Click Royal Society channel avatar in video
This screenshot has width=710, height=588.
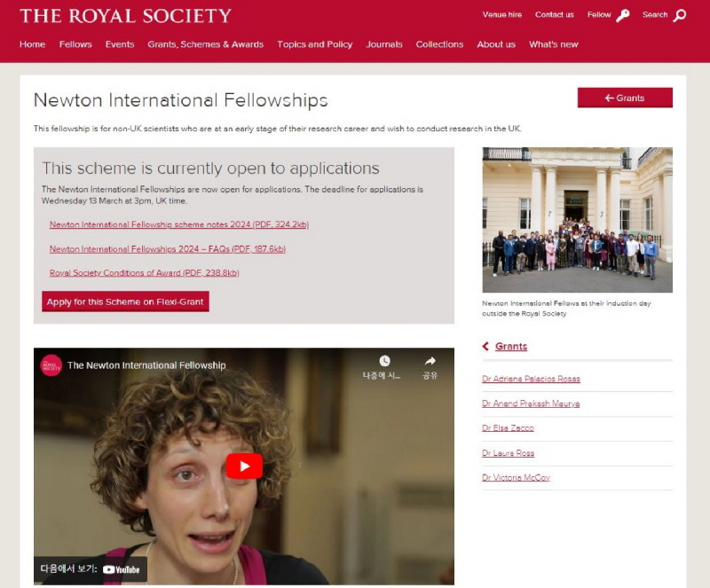click(x=51, y=365)
